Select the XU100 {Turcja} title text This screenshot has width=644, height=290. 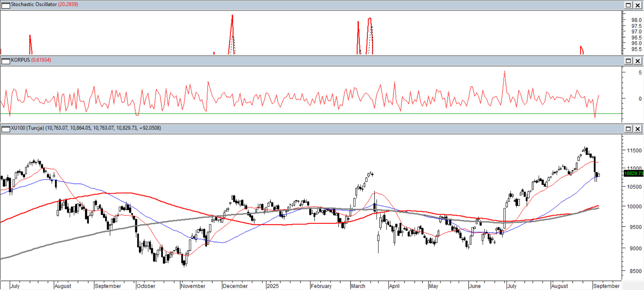pyautogui.click(x=27, y=128)
